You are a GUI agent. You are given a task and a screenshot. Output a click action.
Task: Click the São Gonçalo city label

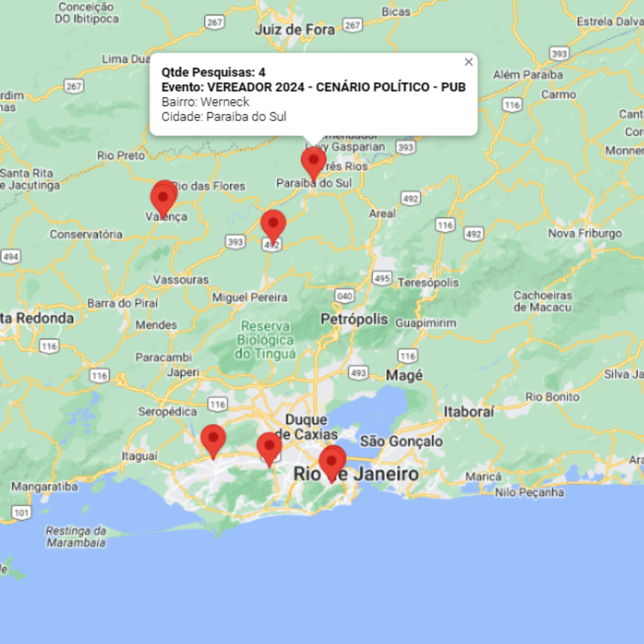(401, 441)
